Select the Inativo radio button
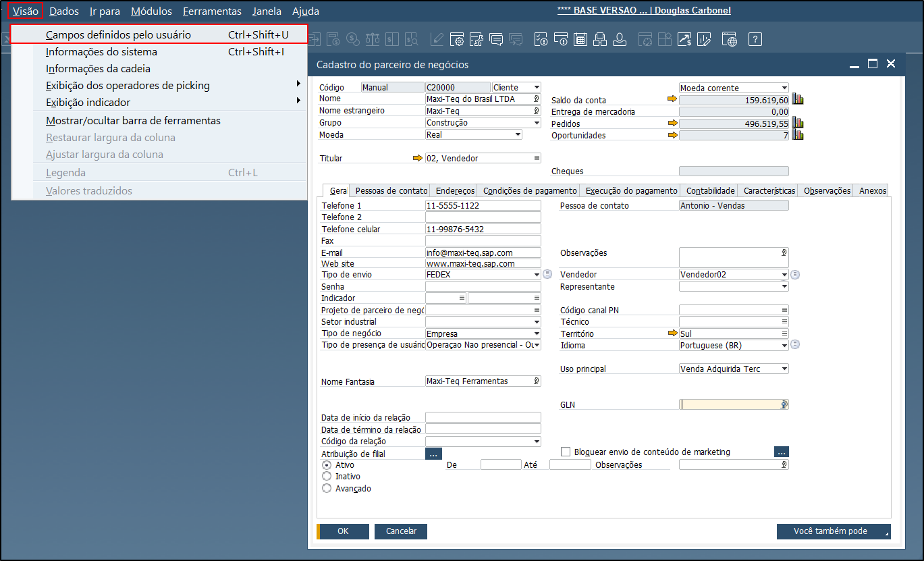This screenshot has width=924, height=561. coord(327,477)
